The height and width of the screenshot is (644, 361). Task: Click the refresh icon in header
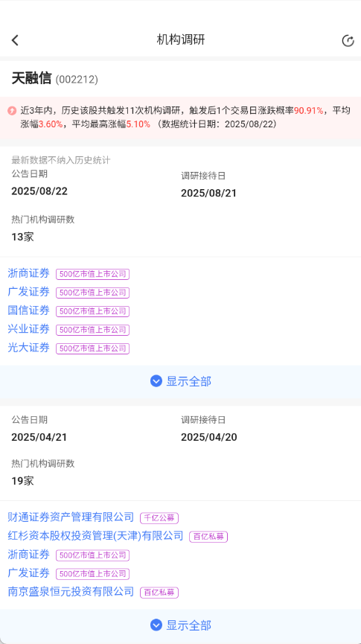point(348,41)
